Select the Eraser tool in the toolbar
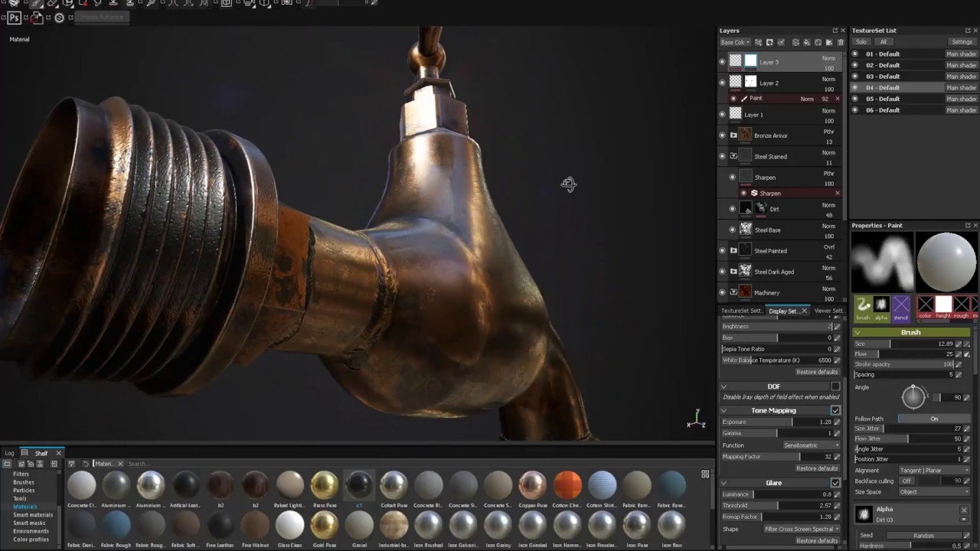The width and height of the screenshot is (980, 551). 51,4
